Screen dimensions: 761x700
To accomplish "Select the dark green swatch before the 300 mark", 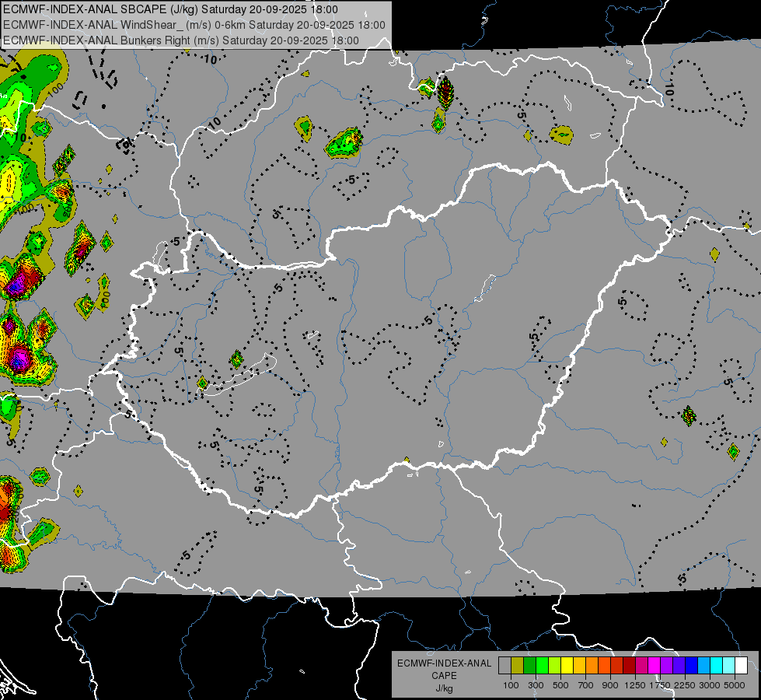I will pyautogui.click(x=530, y=666).
